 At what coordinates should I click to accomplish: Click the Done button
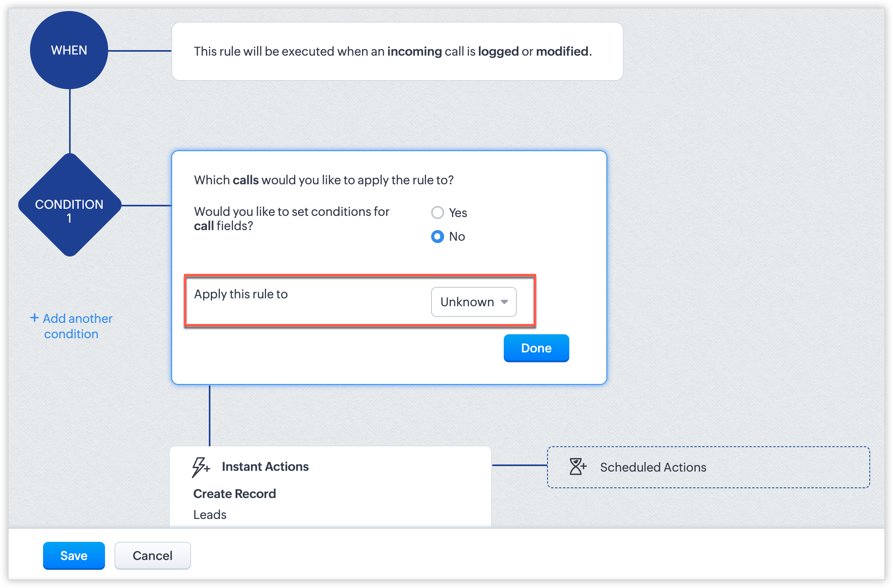(536, 348)
